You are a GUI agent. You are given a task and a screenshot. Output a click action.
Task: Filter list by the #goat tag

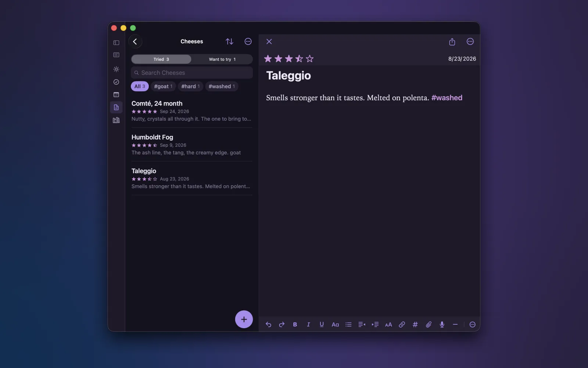(163, 86)
